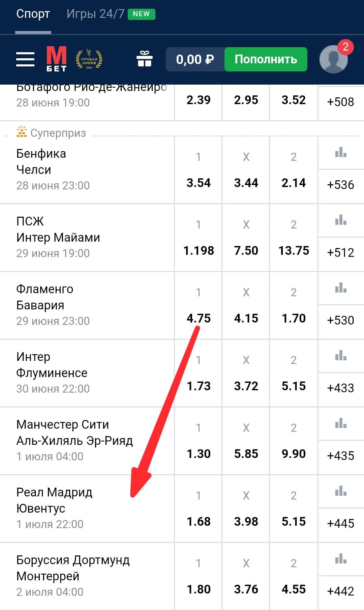Open the hamburger menu
This screenshot has height=610, width=364.
click(25, 59)
